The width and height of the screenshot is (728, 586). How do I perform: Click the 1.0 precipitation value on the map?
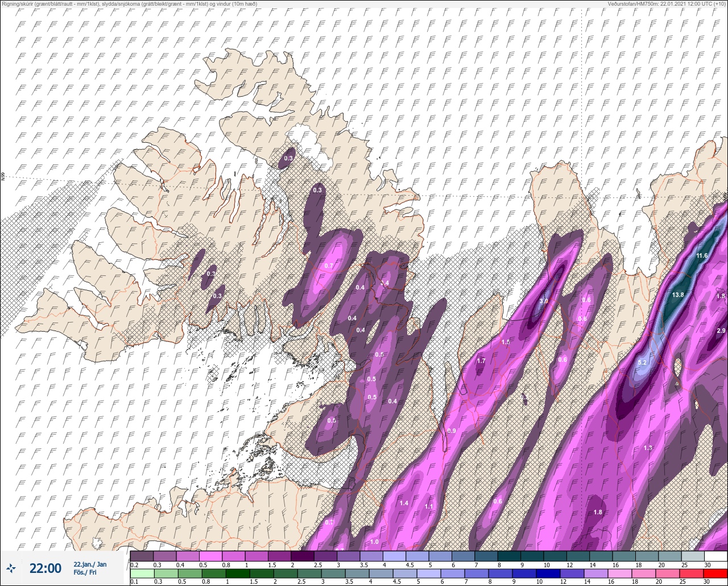[374, 542]
